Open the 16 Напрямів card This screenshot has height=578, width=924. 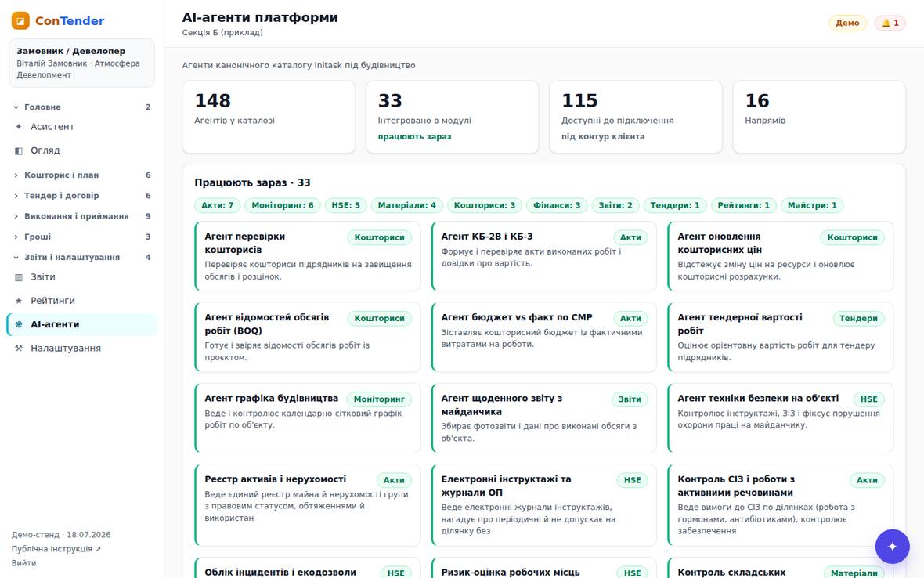819,117
